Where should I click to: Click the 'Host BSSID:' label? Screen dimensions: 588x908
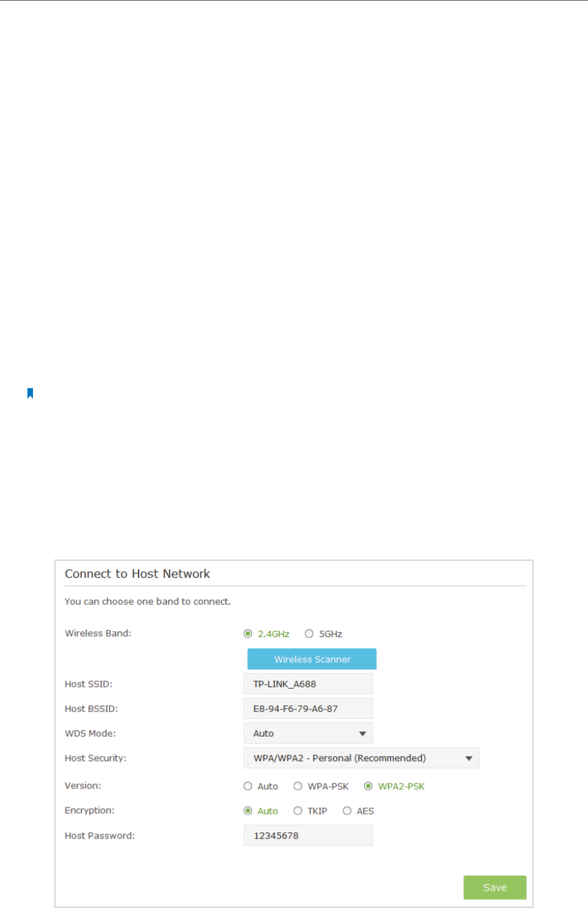click(91, 709)
